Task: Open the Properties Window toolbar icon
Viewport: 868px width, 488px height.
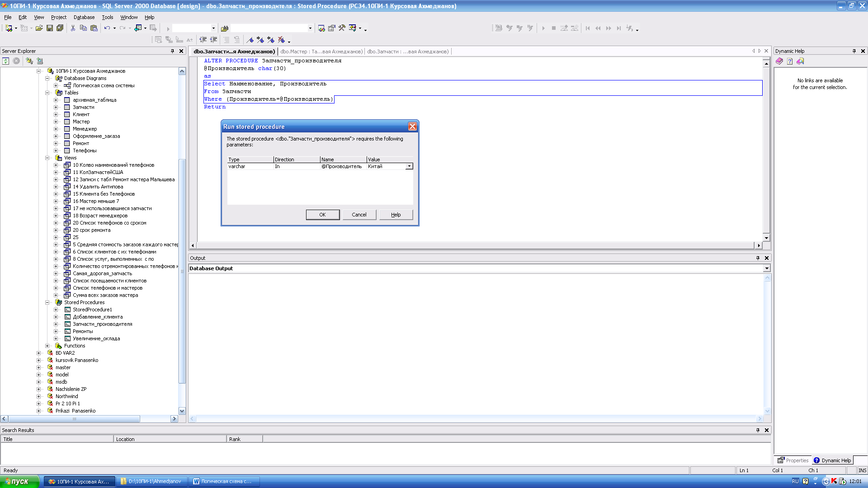Action: [332, 28]
